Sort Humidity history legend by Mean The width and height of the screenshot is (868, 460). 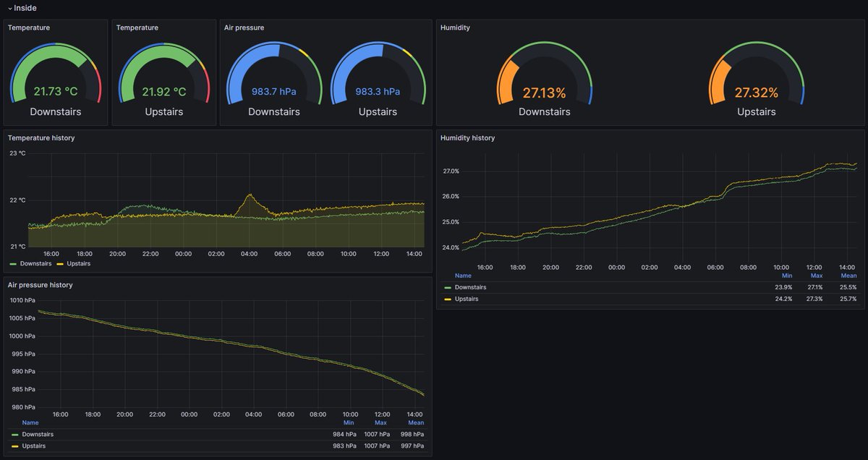pos(848,276)
